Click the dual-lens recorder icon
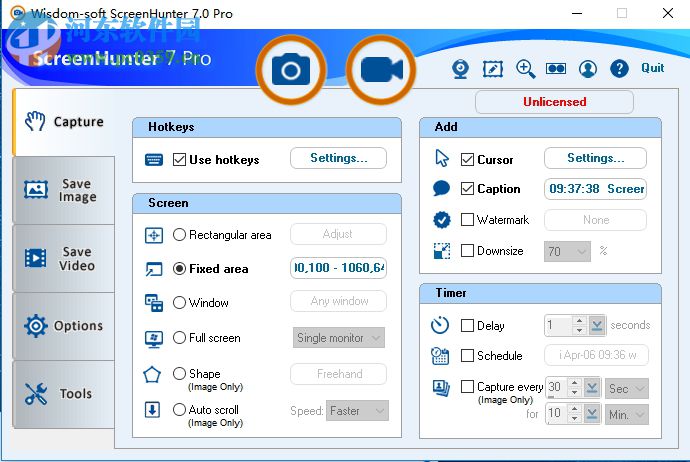Screen dimensions: 690x462 tap(556, 69)
